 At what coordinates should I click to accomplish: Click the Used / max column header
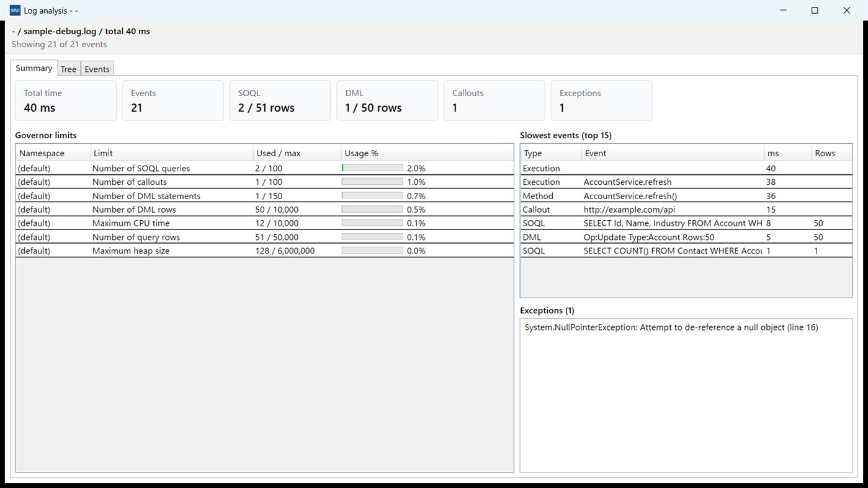click(297, 153)
